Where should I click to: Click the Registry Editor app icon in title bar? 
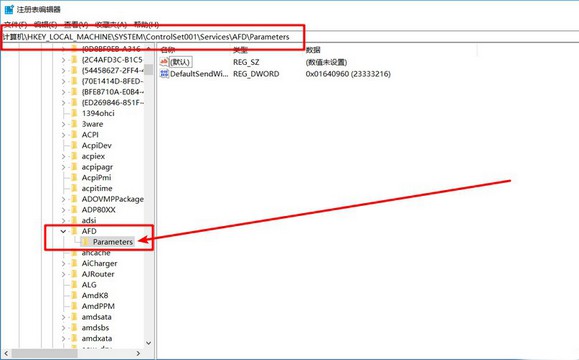(9, 9)
